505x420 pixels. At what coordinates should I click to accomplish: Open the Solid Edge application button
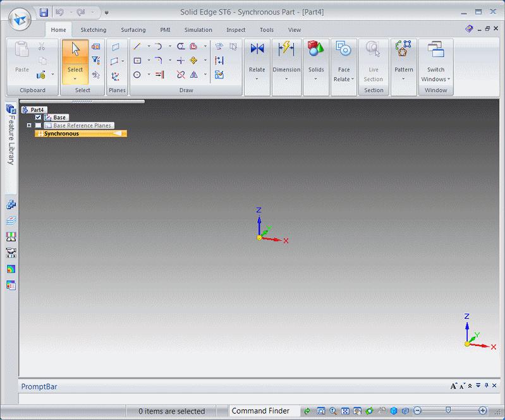coord(20,19)
